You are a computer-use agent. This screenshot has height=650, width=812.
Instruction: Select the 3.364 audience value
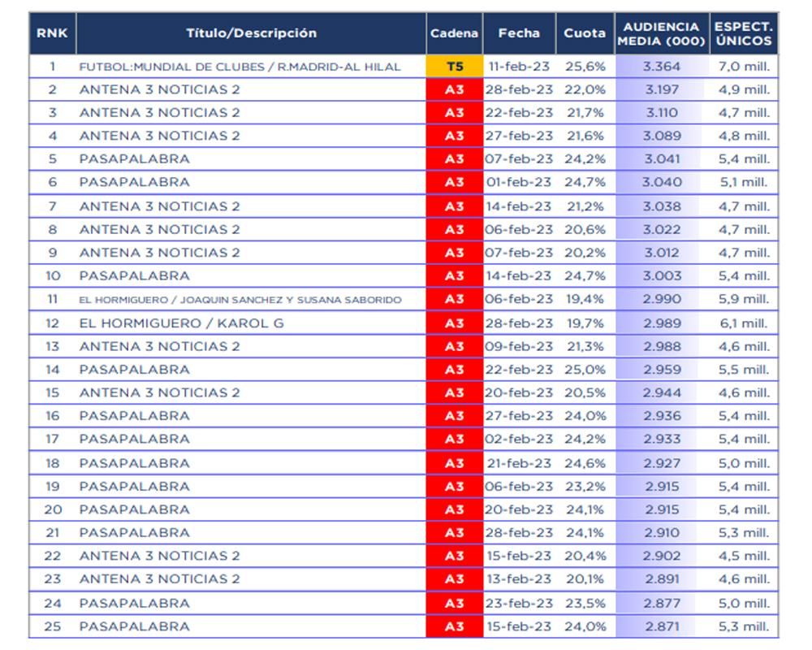pos(662,67)
